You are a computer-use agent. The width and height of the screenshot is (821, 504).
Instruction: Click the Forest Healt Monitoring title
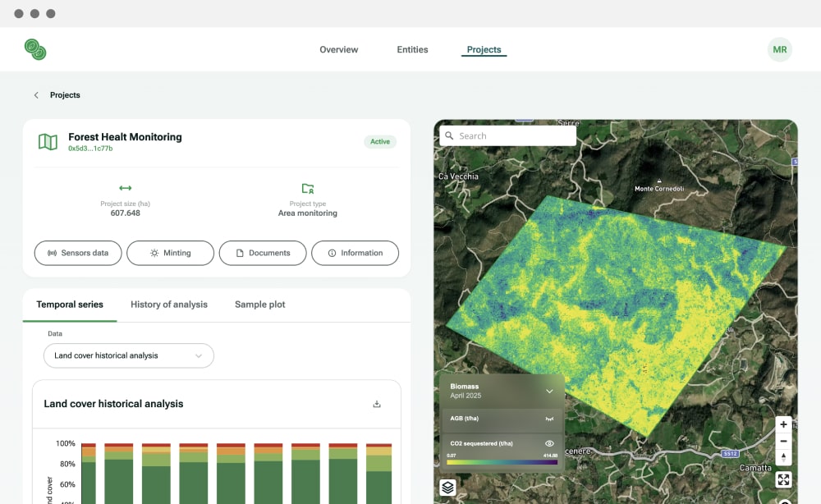(125, 137)
